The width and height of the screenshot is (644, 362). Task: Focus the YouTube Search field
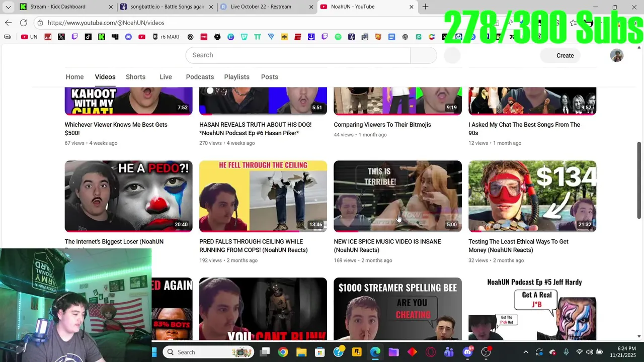[298, 55]
